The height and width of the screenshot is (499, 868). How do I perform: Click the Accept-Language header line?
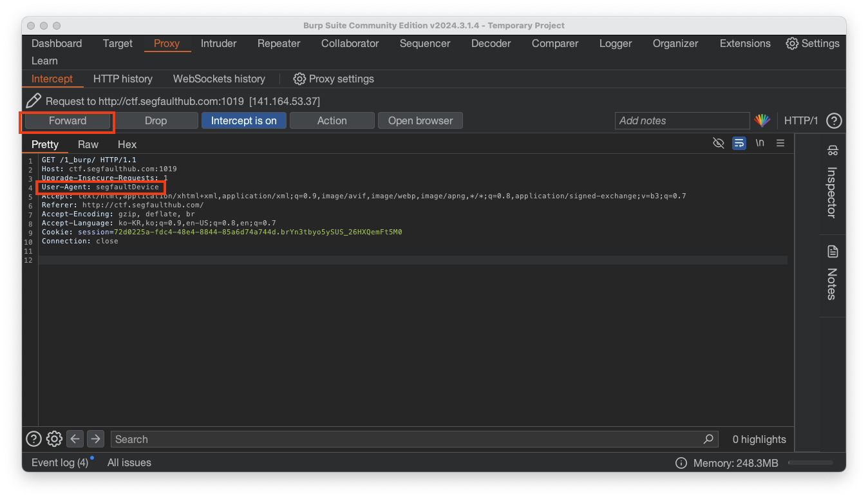tap(159, 223)
